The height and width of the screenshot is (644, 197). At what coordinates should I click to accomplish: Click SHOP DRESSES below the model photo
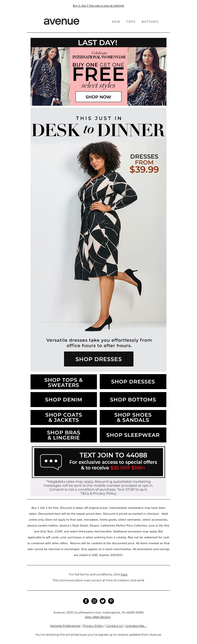pyautogui.click(x=99, y=359)
